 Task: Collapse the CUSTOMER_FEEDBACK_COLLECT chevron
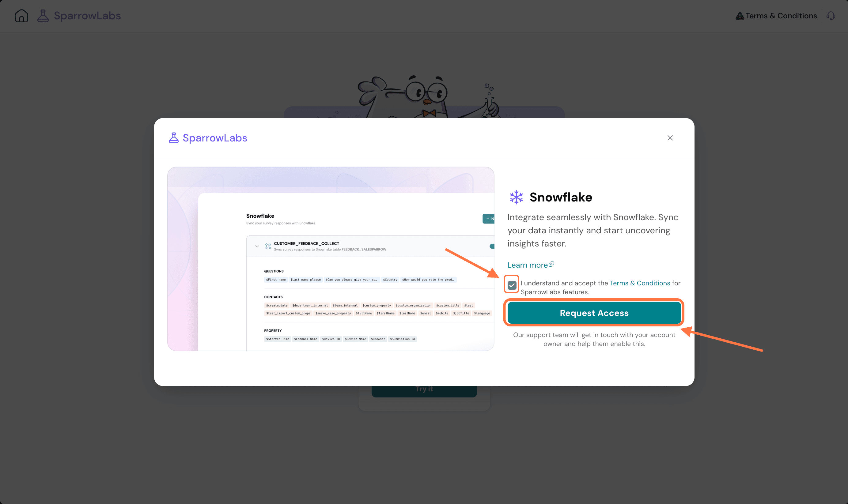tap(257, 246)
